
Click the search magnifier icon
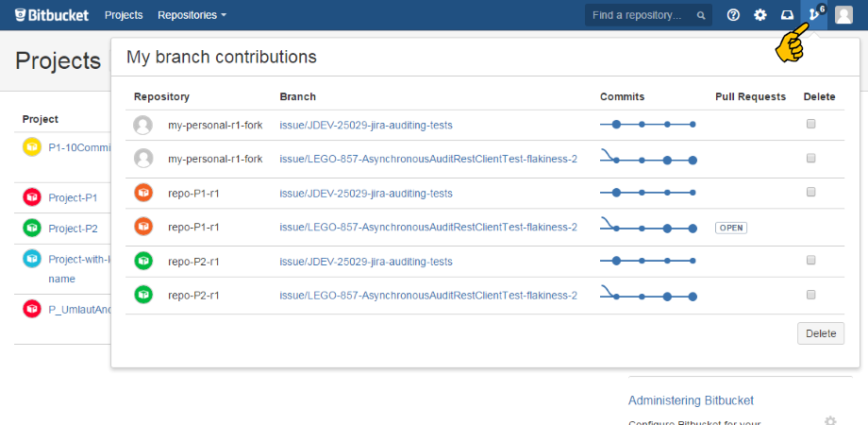(701, 15)
